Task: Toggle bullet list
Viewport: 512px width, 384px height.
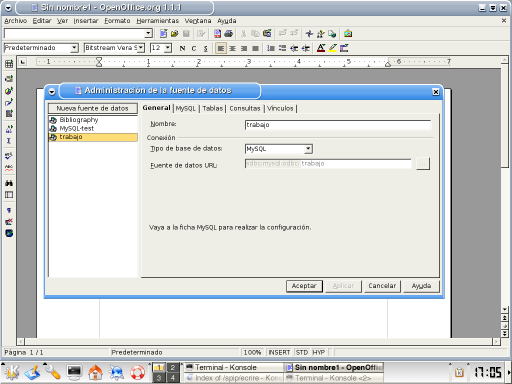Action: (282, 48)
